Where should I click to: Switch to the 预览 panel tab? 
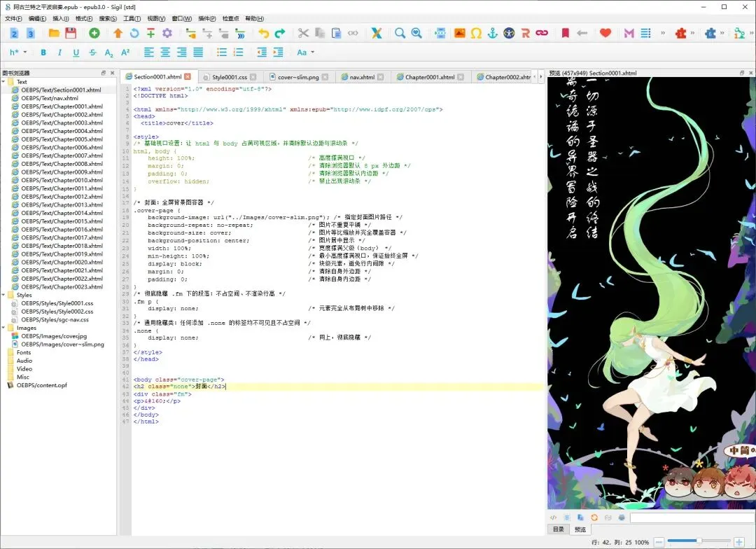point(580,529)
